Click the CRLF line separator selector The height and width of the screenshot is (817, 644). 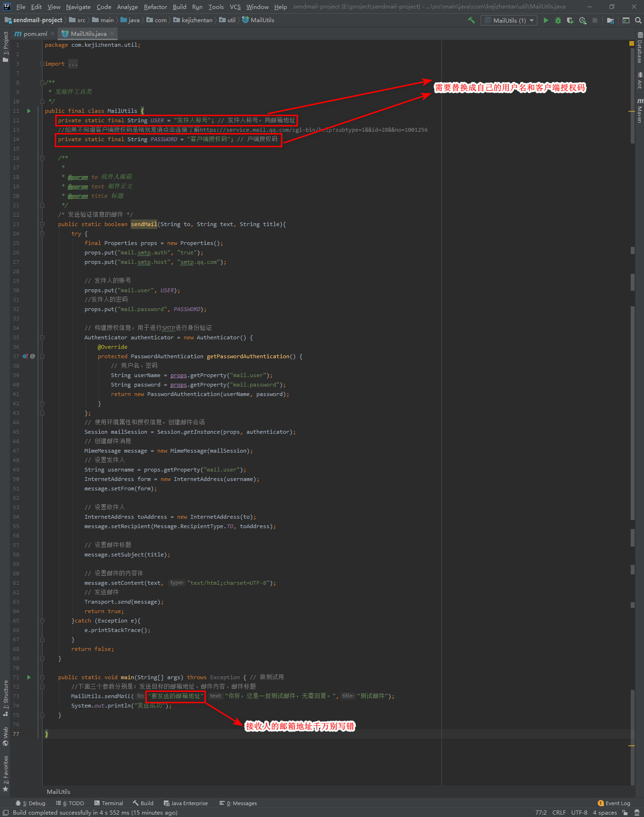pyautogui.click(x=559, y=812)
